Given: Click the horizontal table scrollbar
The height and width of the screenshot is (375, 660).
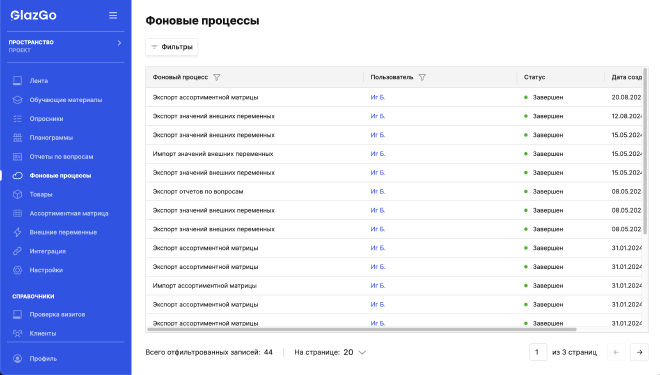Looking at the screenshot, I should [362, 330].
